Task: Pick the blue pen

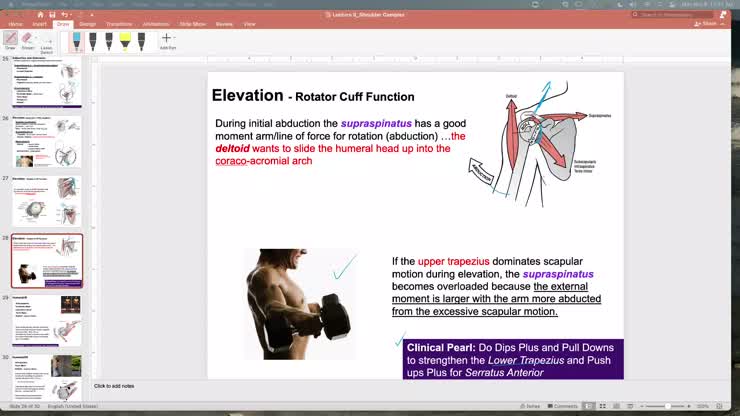Action: pyautogui.click(x=77, y=41)
